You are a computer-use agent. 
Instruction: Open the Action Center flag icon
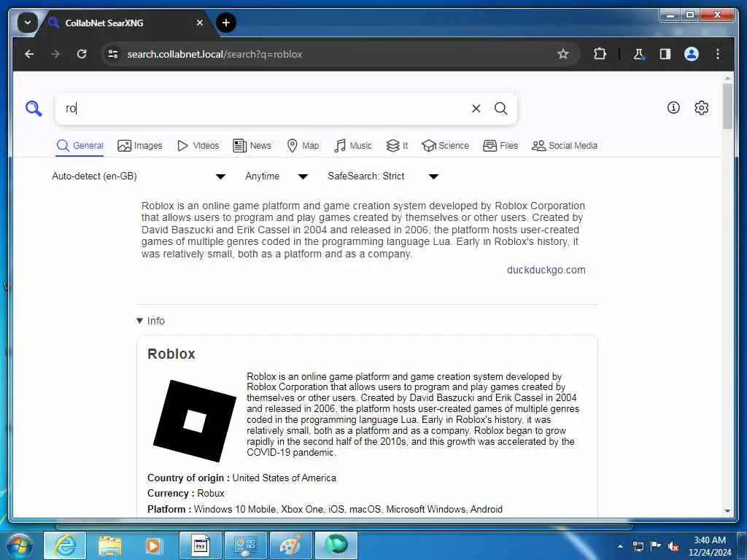[x=656, y=545]
